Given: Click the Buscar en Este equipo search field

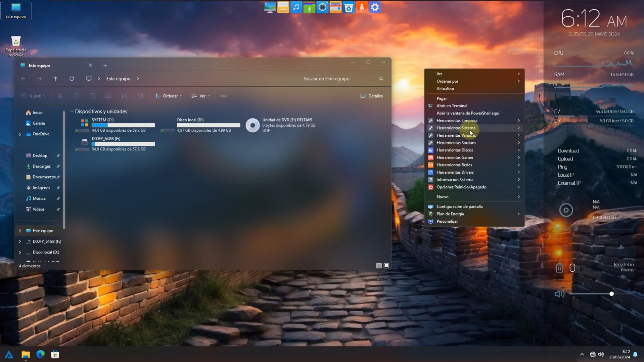Looking at the screenshot, I should tap(336, 79).
